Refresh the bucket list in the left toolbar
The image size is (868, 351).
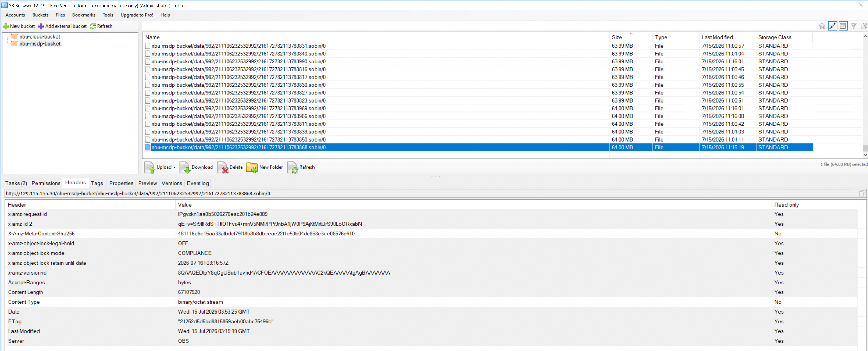[x=101, y=26]
